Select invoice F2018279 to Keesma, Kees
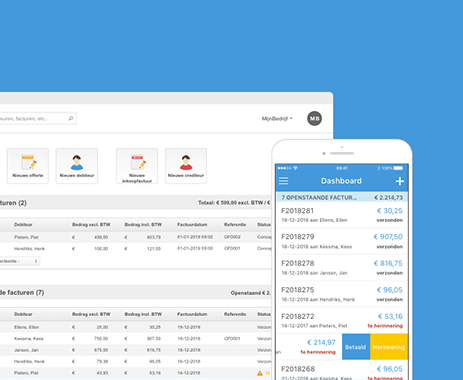This screenshot has height=380, width=463. (x=342, y=241)
